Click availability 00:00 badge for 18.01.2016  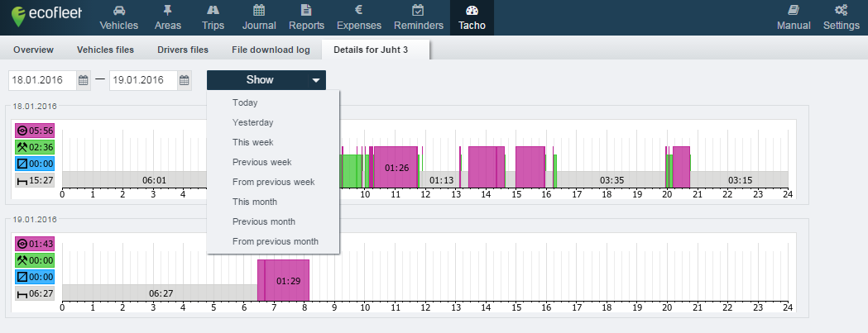pyautogui.click(x=35, y=164)
